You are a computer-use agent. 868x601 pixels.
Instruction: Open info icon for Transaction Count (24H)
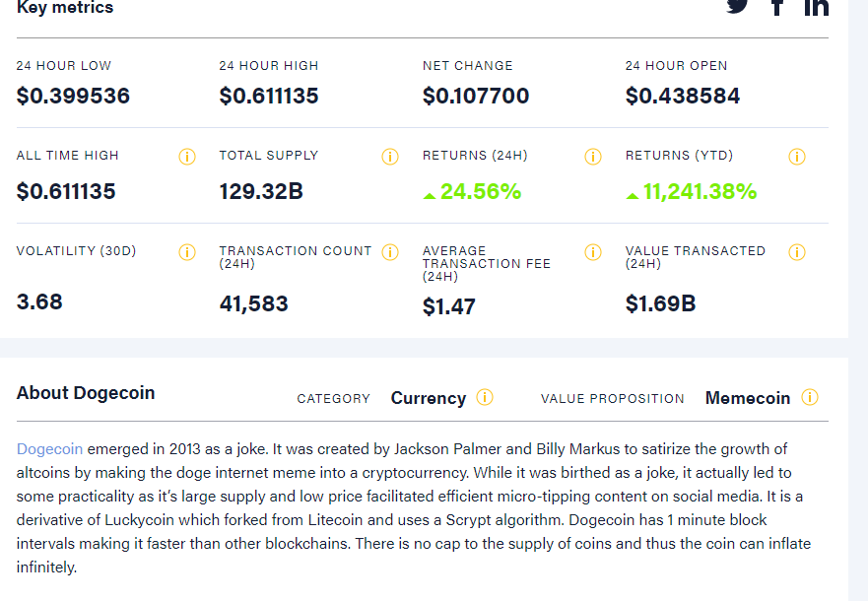pyautogui.click(x=390, y=252)
